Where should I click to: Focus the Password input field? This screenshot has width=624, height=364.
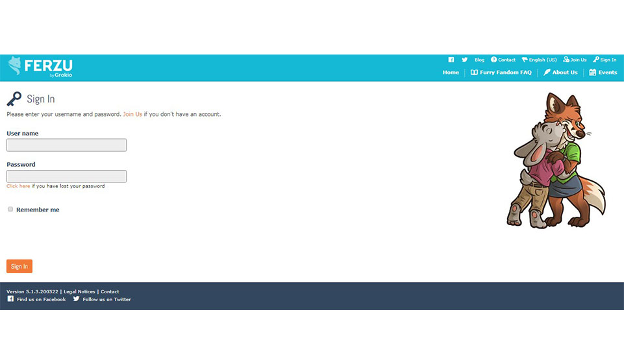pyautogui.click(x=66, y=176)
